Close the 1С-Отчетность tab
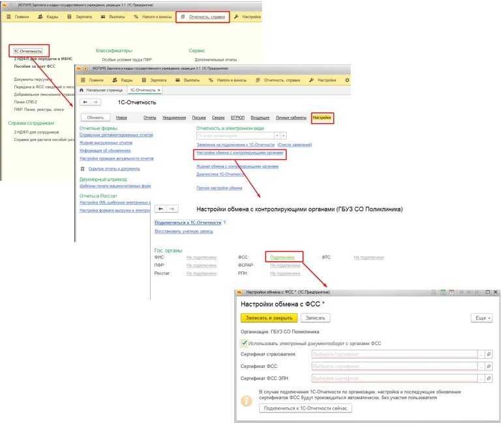The image size is (504, 426). [x=159, y=90]
